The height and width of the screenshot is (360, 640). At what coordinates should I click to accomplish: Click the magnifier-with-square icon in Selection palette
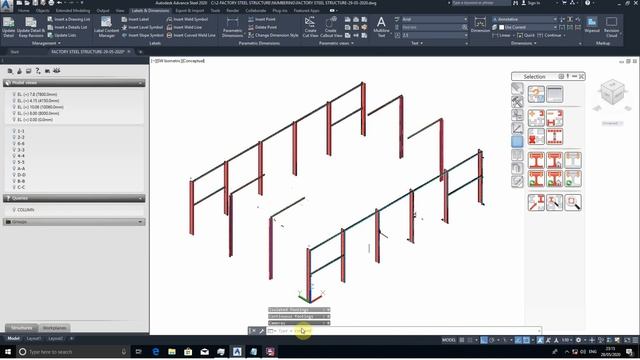(x=573, y=202)
